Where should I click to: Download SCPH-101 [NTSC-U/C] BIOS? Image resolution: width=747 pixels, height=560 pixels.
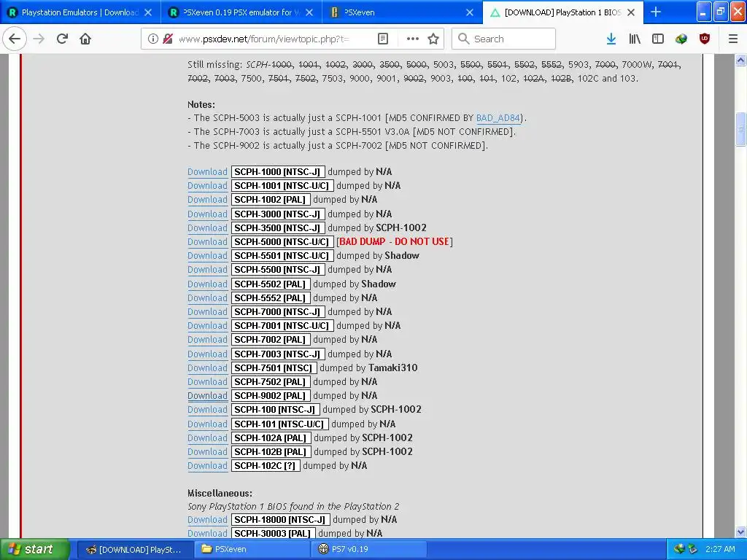pos(207,424)
